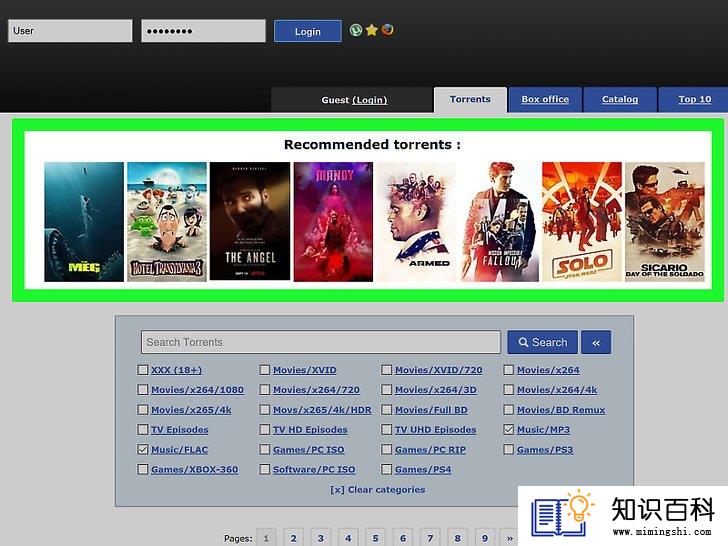Tick the Movies/x264/1080 checkbox
728x546 pixels.
tap(143, 390)
